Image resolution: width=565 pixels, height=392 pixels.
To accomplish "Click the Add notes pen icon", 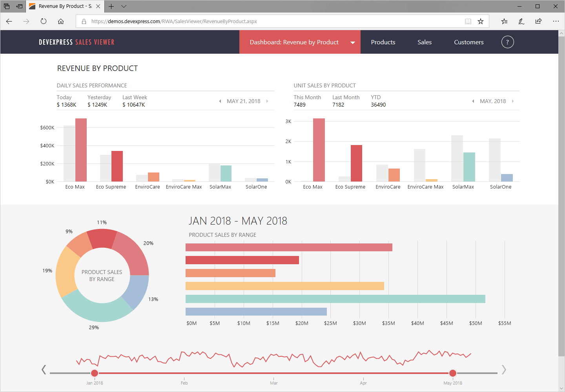I will 521,21.
